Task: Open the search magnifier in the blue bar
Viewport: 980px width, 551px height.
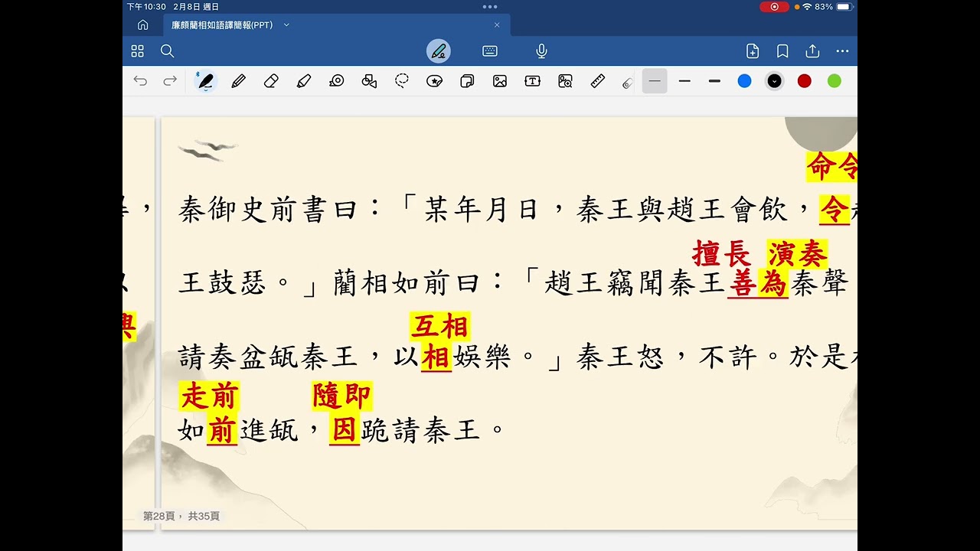Action: click(168, 51)
